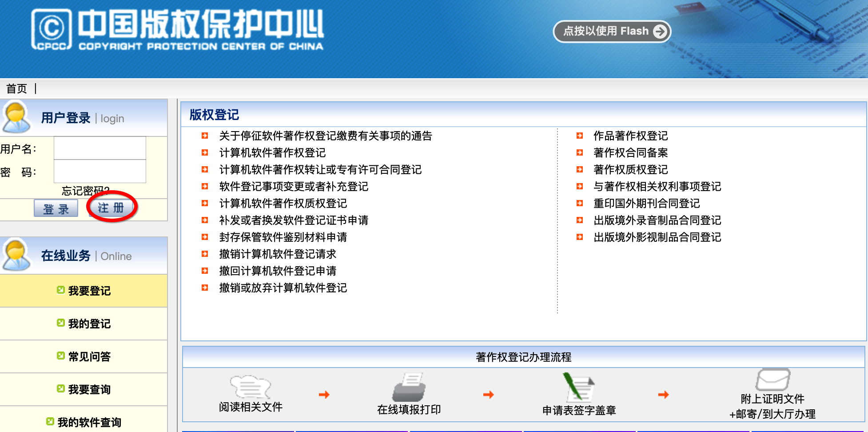This screenshot has height=432, width=868.
Task: Click the orange arrow beside 作品著作权登记
Action: (x=581, y=136)
